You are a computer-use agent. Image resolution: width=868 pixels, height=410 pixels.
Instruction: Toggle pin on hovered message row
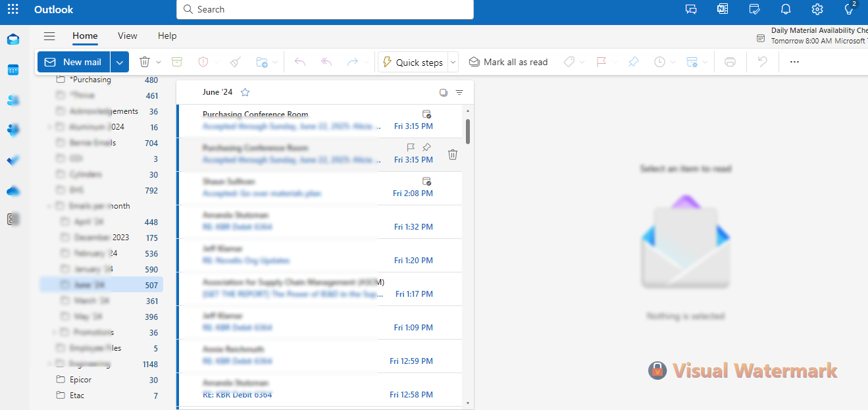tap(426, 147)
